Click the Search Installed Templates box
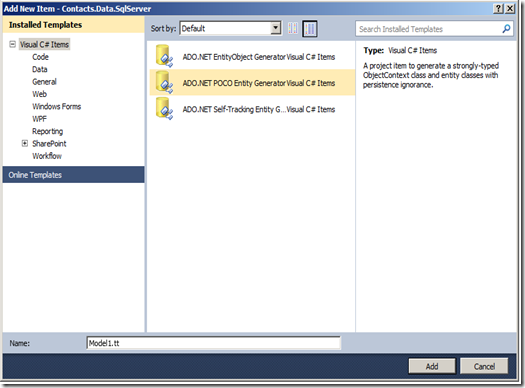Screen dimensions: 525x388 434,29
